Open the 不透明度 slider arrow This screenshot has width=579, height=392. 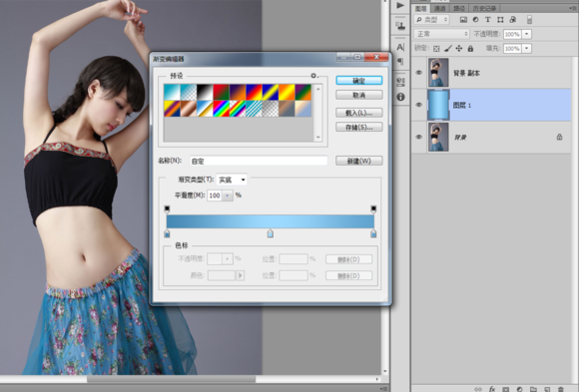coord(527,34)
